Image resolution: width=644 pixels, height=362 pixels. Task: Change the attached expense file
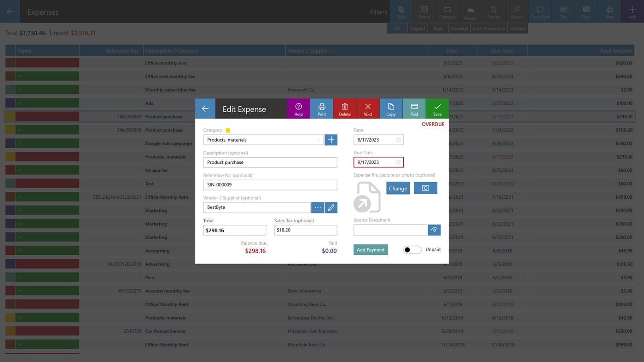tap(397, 188)
